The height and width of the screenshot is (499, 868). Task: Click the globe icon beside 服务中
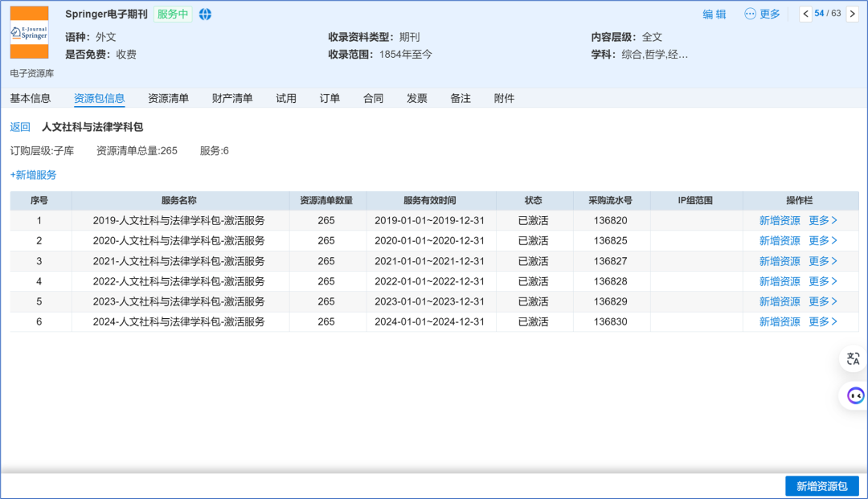(x=206, y=14)
